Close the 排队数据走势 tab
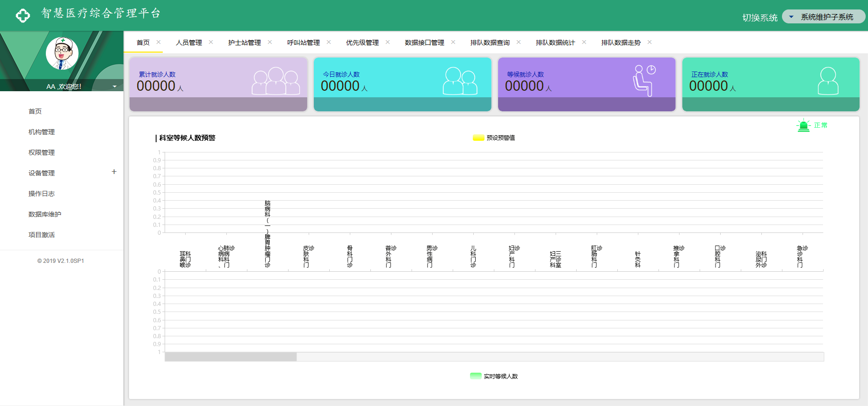868x406 pixels. point(650,42)
